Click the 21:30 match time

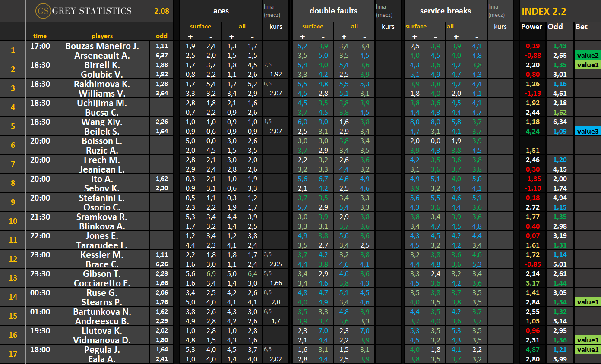coord(40,217)
